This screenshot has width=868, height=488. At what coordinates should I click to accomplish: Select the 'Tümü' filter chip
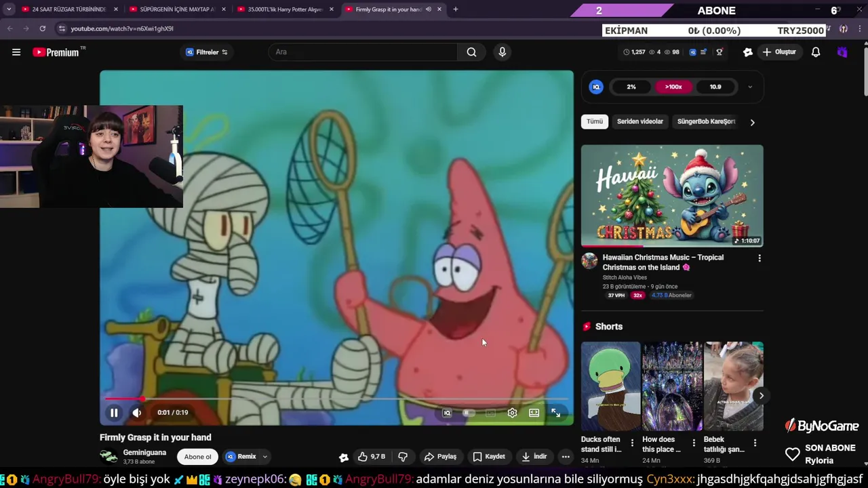pos(595,121)
